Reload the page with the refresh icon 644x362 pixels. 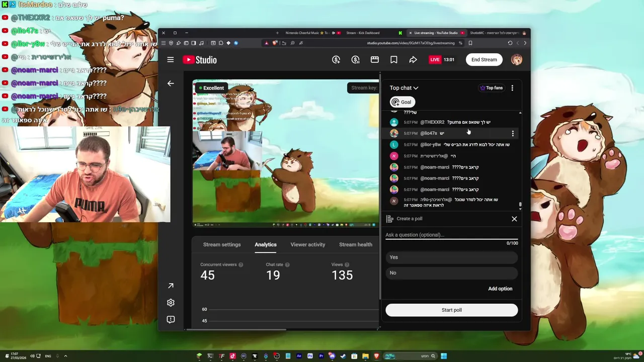pyautogui.click(x=510, y=43)
